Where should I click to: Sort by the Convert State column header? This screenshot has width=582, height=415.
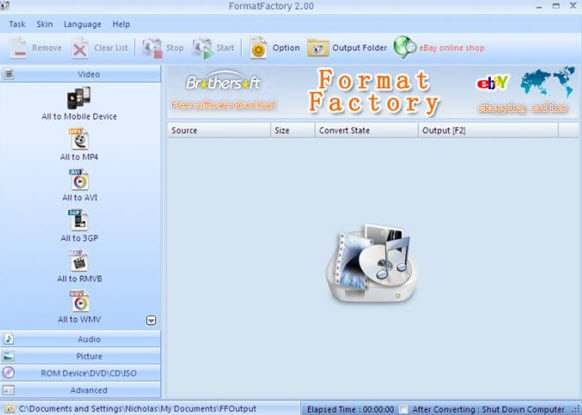coord(366,130)
